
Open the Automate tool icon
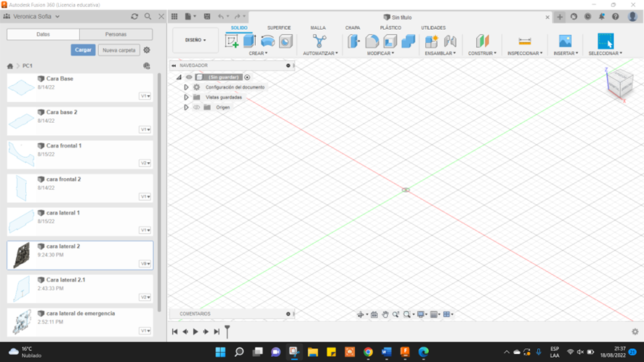320,41
